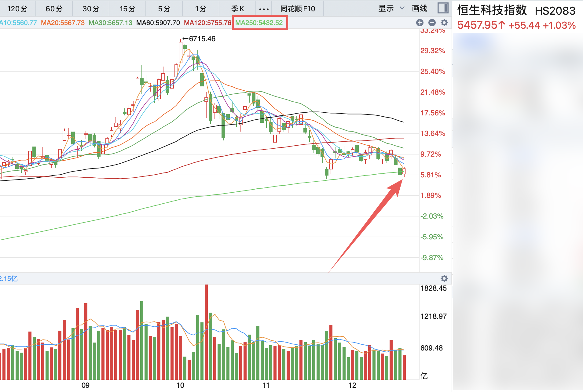The height and width of the screenshot is (392, 583).
Task: Click the MA250 indicator label
Action: 259,23
